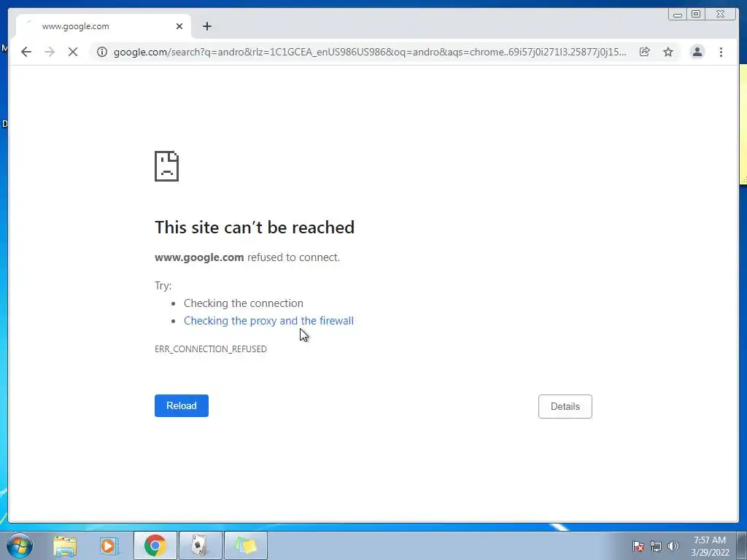The height and width of the screenshot is (560, 747).
Task: Launch Windows Media Player from taskbar
Action: [x=108, y=545]
